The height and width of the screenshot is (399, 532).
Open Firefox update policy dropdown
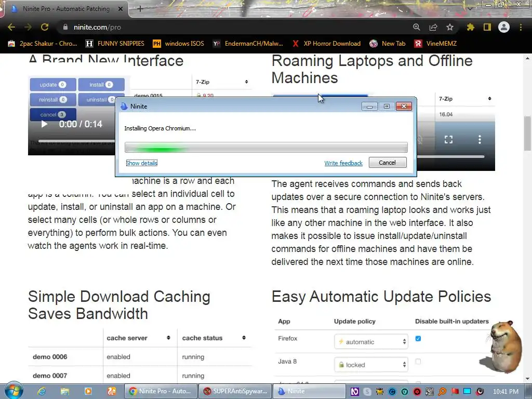[x=371, y=342]
